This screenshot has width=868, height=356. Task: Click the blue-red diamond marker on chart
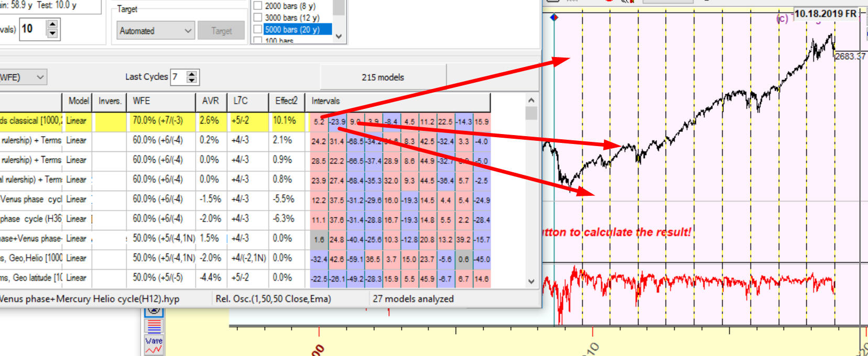[554, 17]
